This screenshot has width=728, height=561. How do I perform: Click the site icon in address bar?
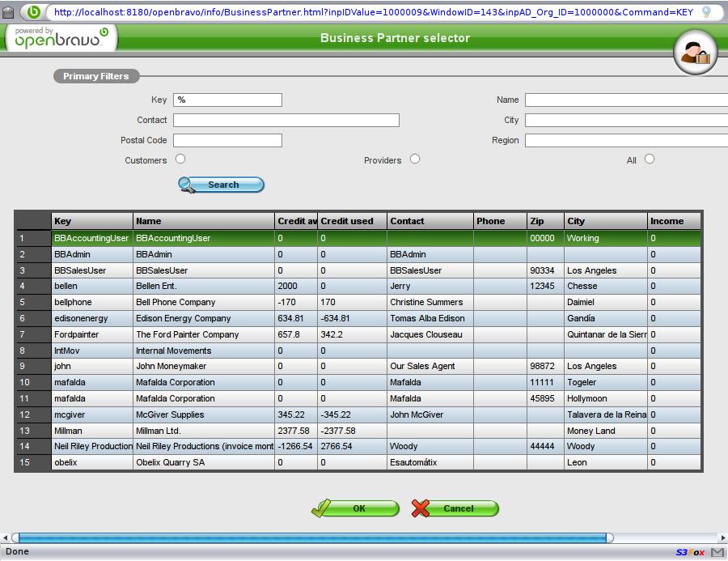33,12
